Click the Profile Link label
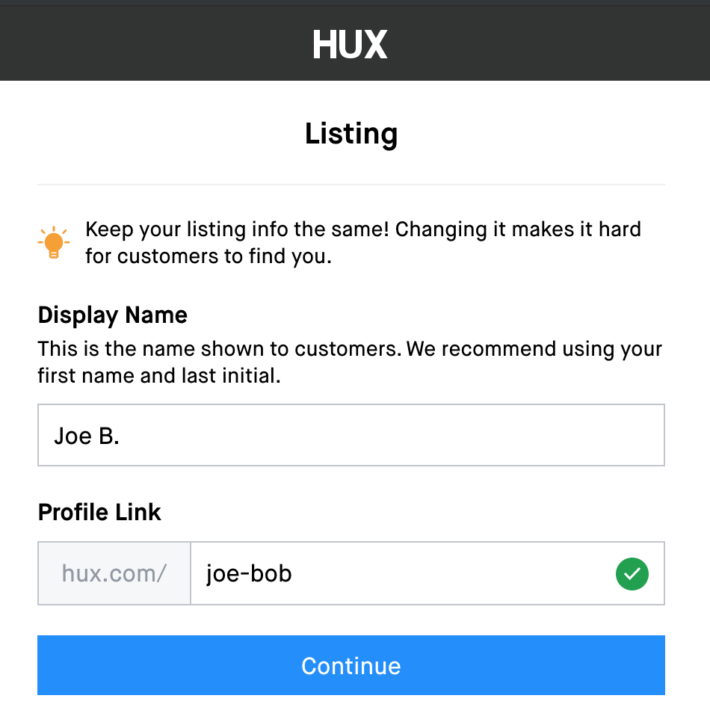The width and height of the screenshot is (710, 728). click(99, 513)
